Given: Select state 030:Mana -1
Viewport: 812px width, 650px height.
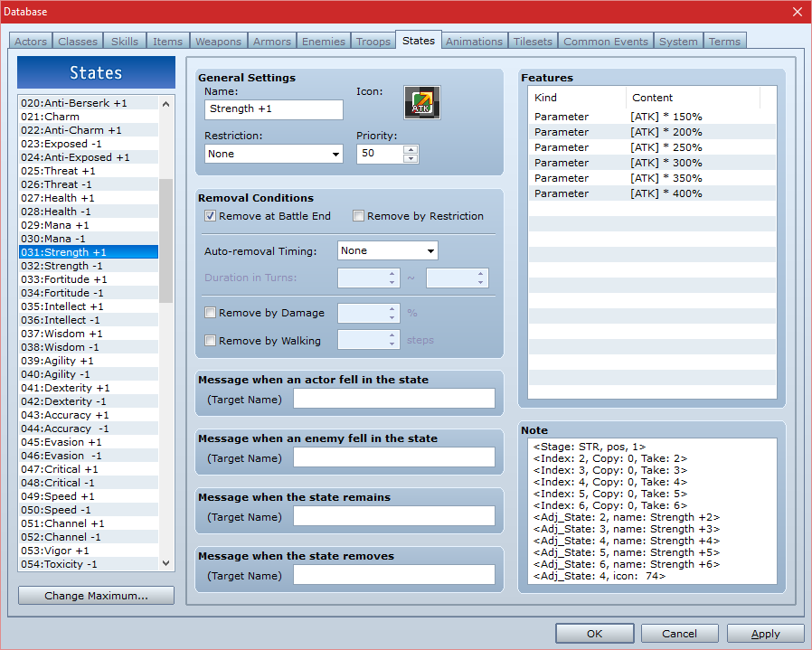Looking at the screenshot, I should 89,239.
